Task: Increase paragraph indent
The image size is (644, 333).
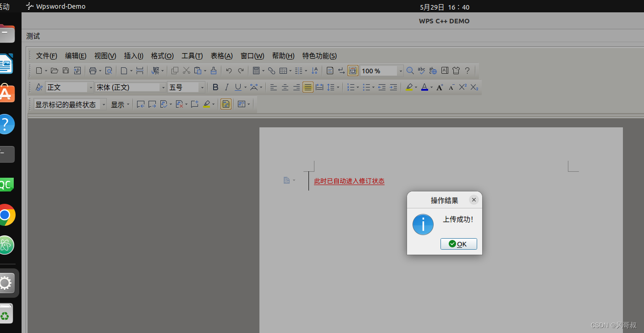Action: (x=393, y=87)
